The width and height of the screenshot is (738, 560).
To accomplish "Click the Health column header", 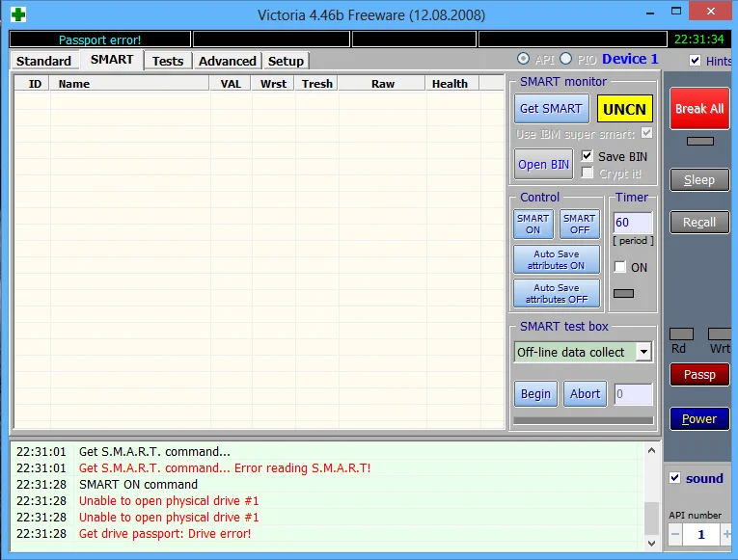I will pos(451,84).
